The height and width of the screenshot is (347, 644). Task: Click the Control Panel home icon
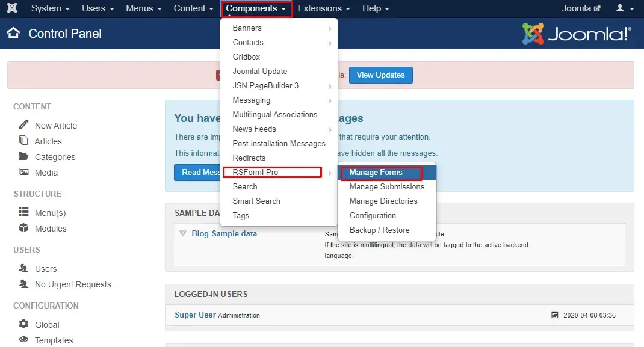point(14,33)
